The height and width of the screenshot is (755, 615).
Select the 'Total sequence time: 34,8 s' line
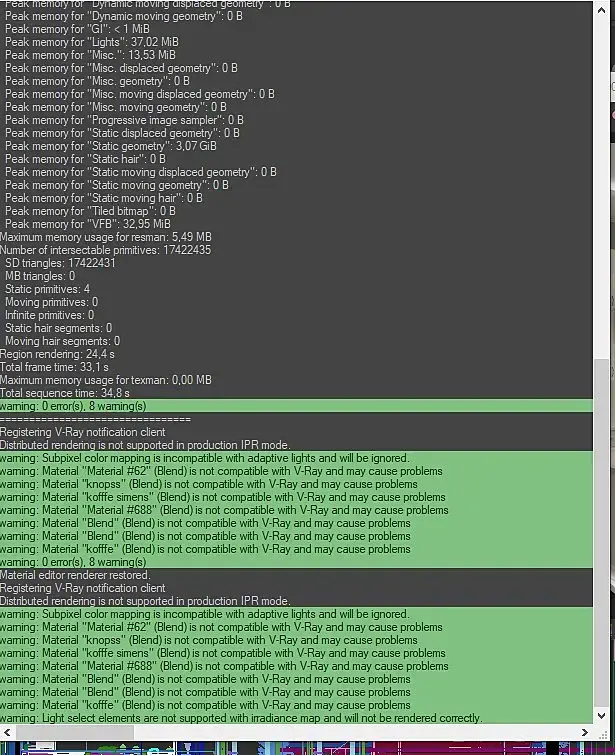pos(65,393)
